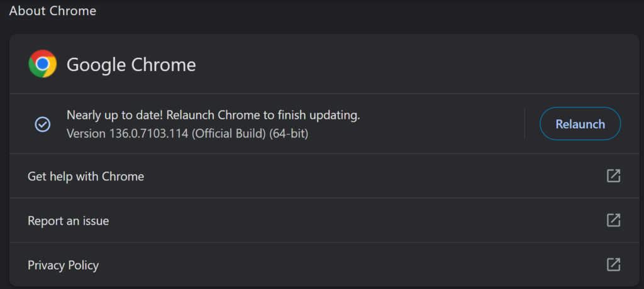Viewport: 644px width, 289px height.
Task: Click empty space in Privacy Policy row
Action: (x=352, y=265)
